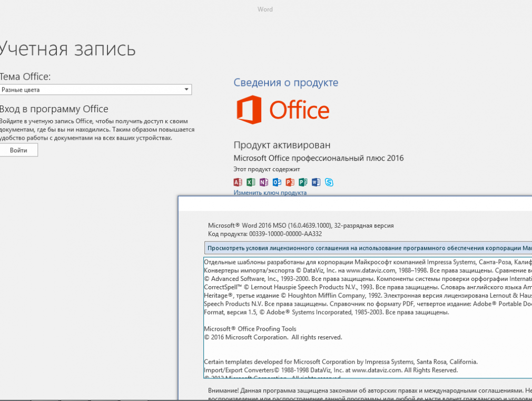Open the Тема Office dropdown
Image resolution: width=532 pixels, height=401 pixels.
[96, 90]
